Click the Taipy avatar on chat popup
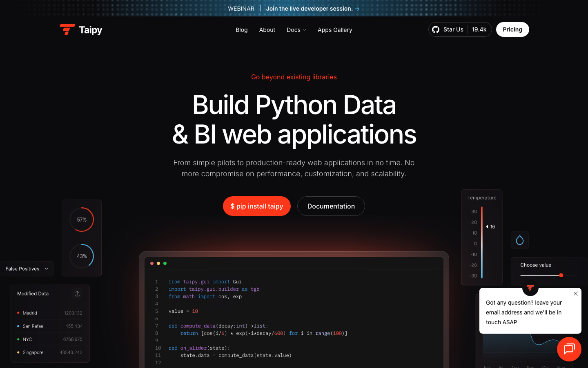The width and height of the screenshot is (588, 368). 530,288
